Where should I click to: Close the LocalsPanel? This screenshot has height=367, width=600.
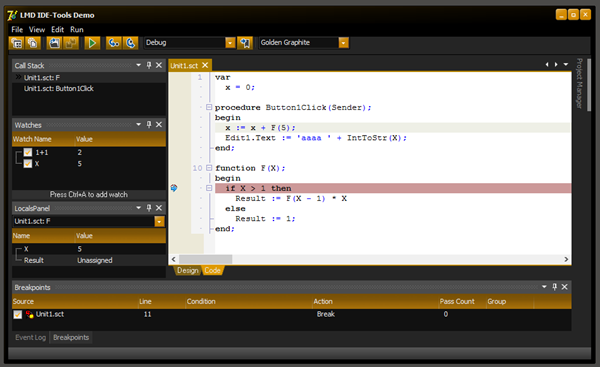[159, 208]
